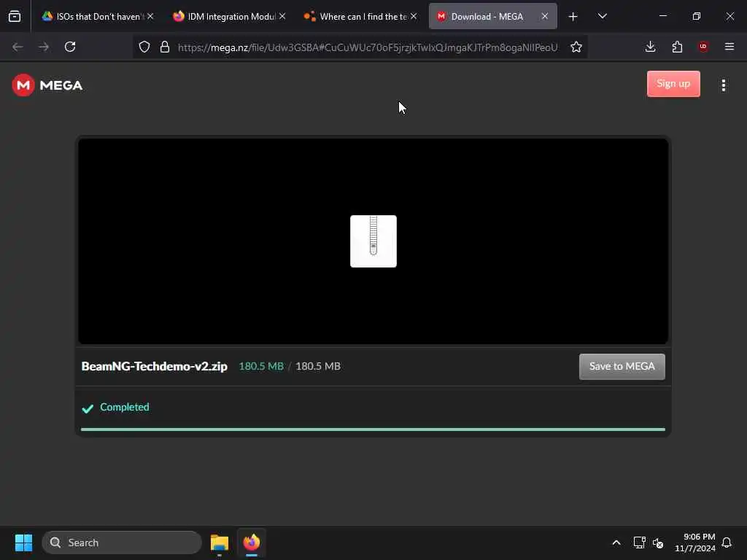This screenshot has width=747, height=560.
Task: Open the muted volume tray icon
Action: pyautogui.click(x=659, y=542)
